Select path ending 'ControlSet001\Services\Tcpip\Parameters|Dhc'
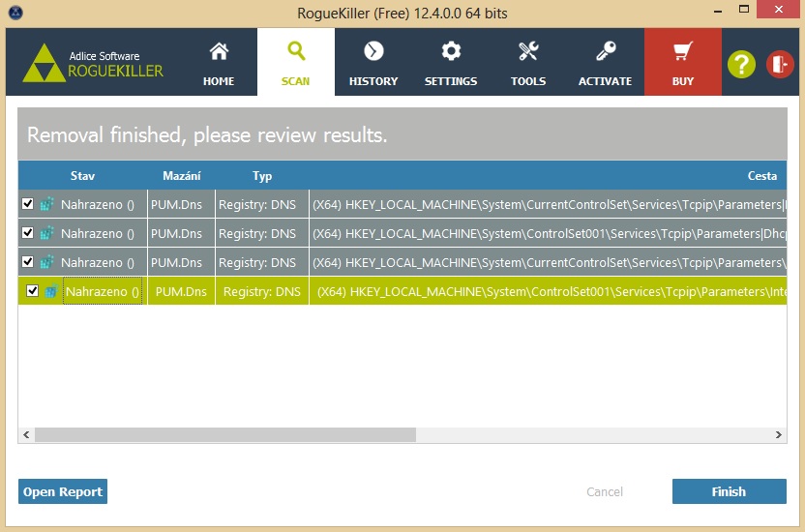 tap(548, 233)
